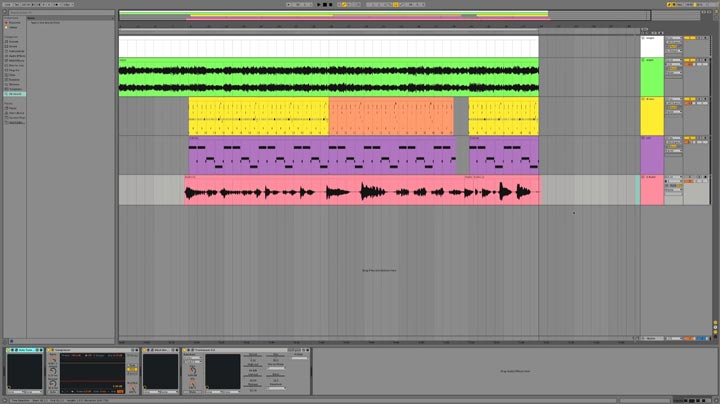This screenshot has width=720, height=404.
Task: Adjust the Compressor Dry/Wet knob
Action: 133,388
